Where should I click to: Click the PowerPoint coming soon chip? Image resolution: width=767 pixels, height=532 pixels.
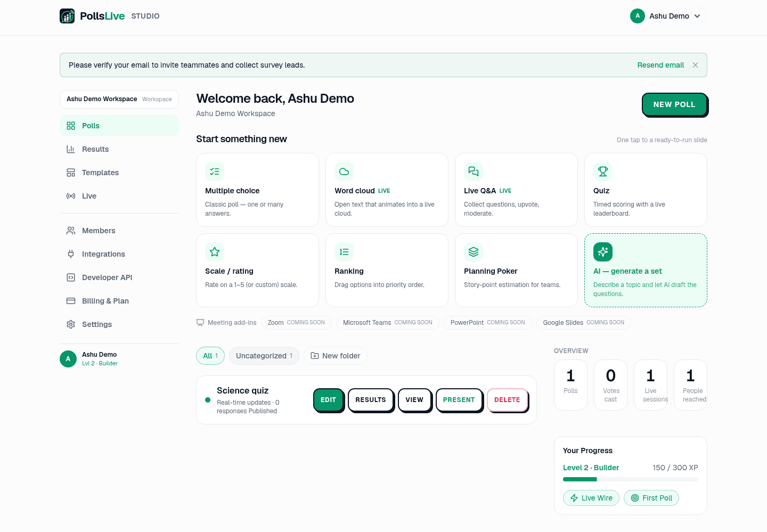(488, 323)
